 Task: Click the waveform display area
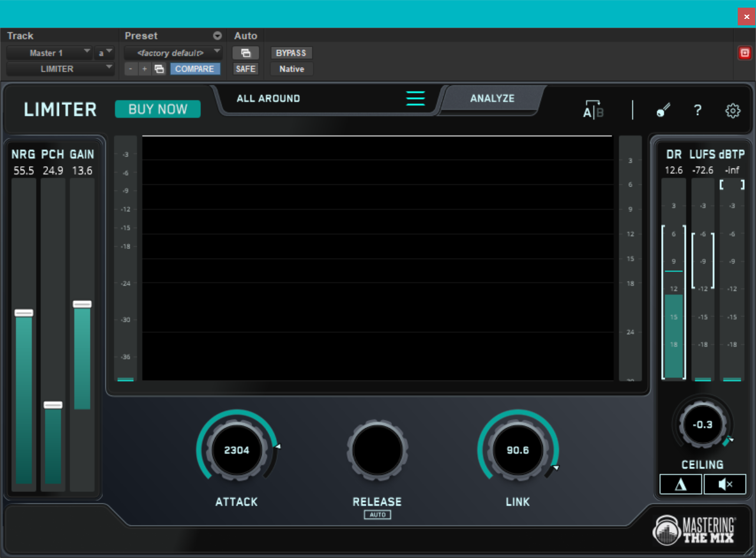tap(377, 258)
